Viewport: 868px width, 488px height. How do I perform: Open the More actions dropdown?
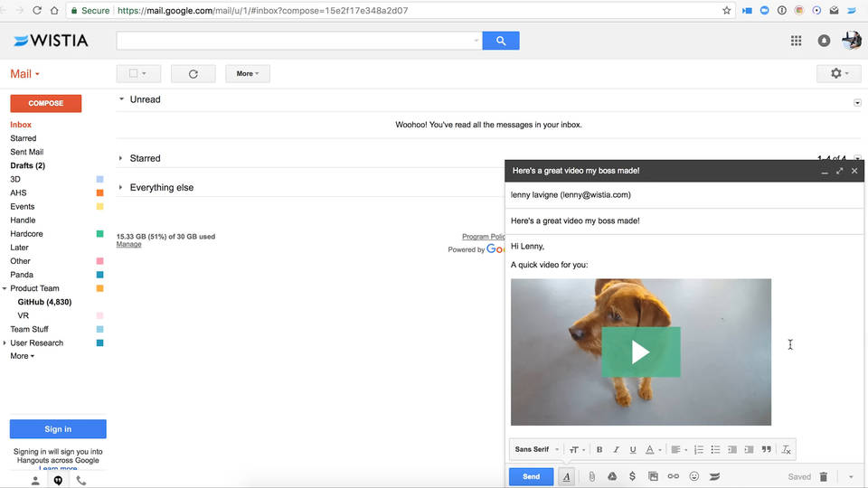click(248, 73)
